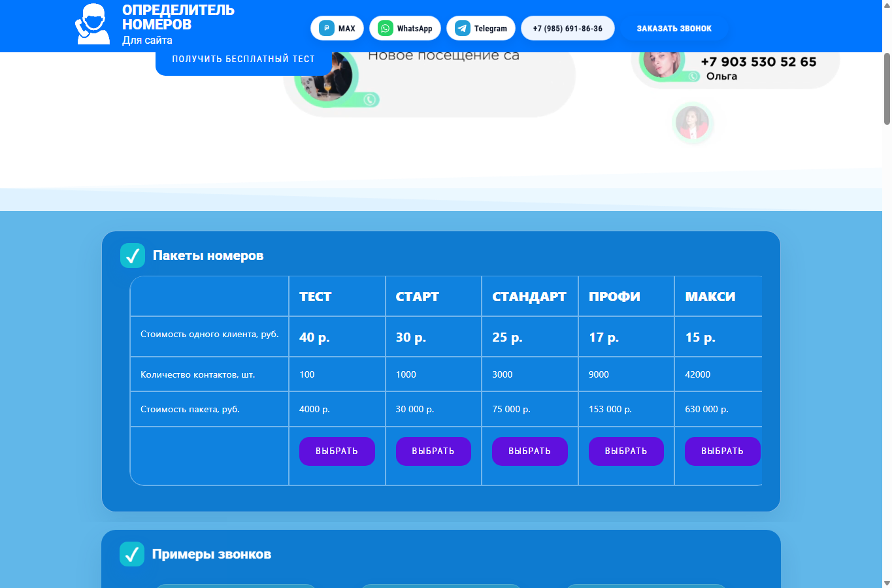892x588 pixels.
Task: Click the small round woman avatar below Olga
Action: click(693, 122)
